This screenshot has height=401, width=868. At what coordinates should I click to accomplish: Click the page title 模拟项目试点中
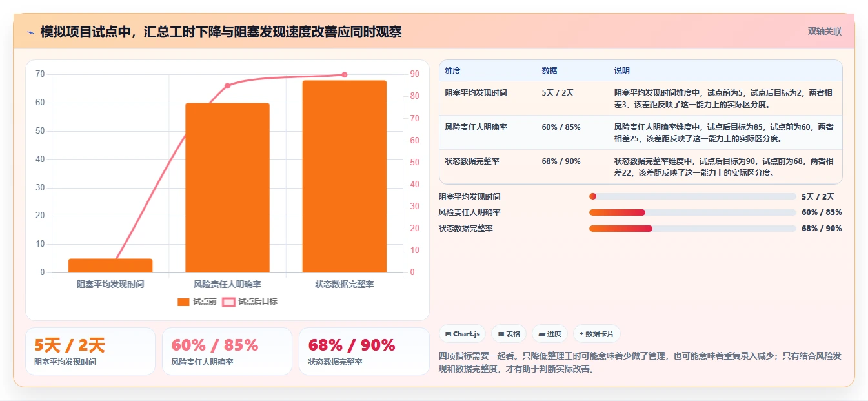(221, 32)
